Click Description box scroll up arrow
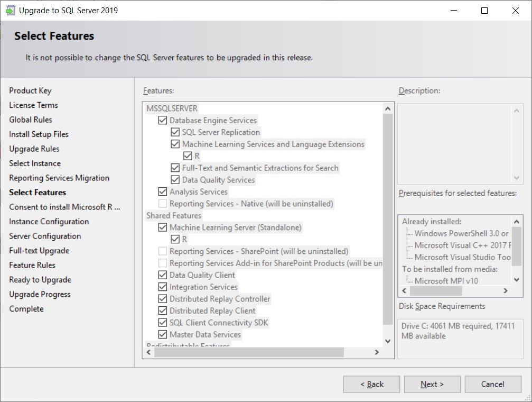Viewport: 532px width, 402px height. click(516, 111)
